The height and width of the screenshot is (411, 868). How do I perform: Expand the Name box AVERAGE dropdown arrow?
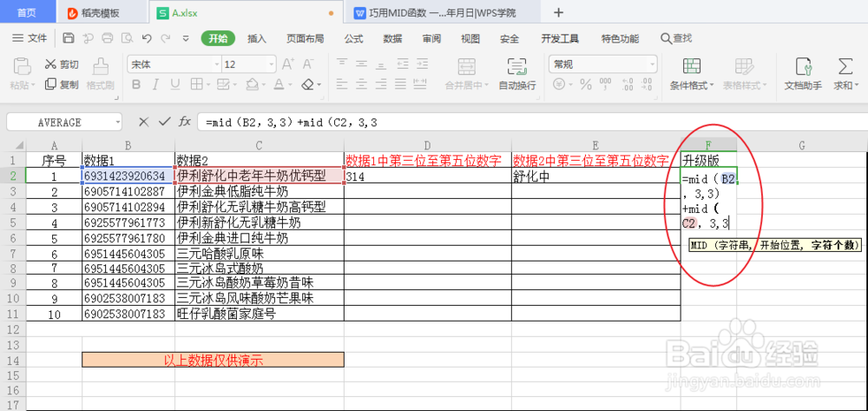pyautogui.click(x=118, y=123)
